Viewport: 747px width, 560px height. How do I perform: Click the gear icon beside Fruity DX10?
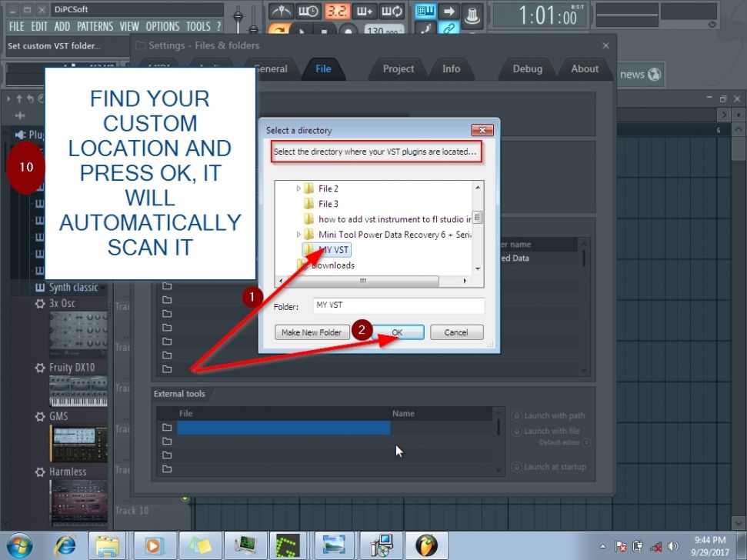coord(40,368)
